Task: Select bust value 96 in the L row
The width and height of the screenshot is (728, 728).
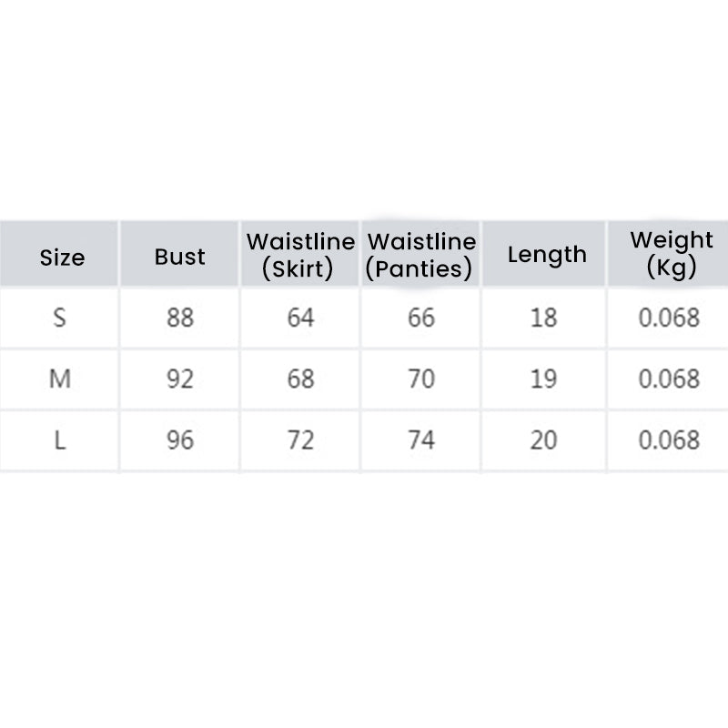Action: (x=180, y=440)
